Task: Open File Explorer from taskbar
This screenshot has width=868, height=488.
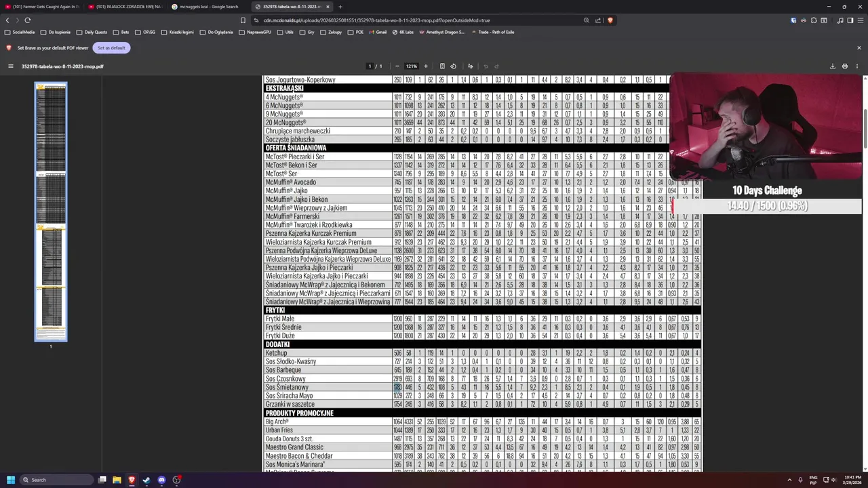Action: click(x=117, y=480)
